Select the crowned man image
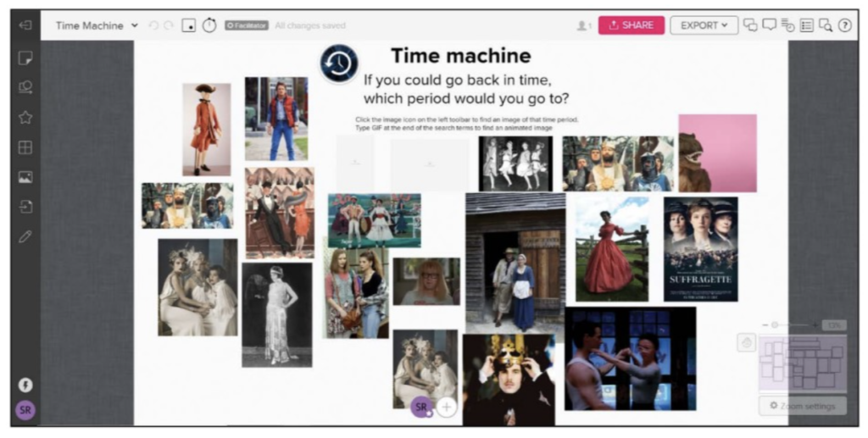 pos(509,380)
